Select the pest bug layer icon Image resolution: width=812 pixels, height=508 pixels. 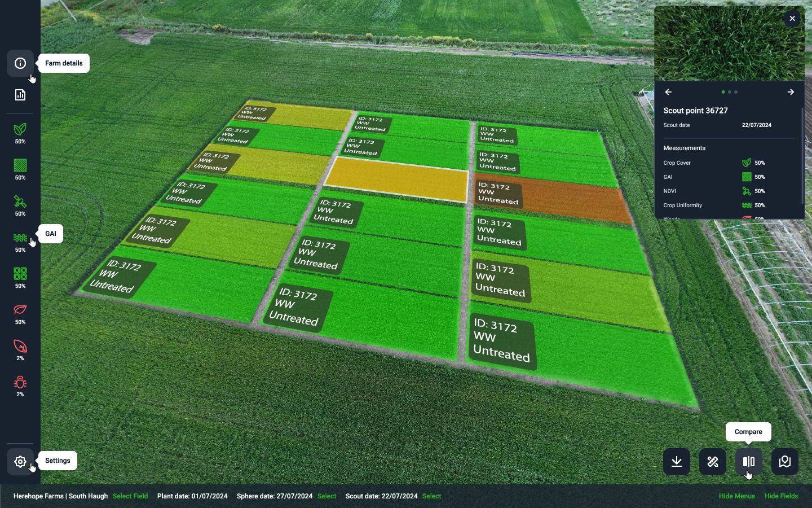20,383
